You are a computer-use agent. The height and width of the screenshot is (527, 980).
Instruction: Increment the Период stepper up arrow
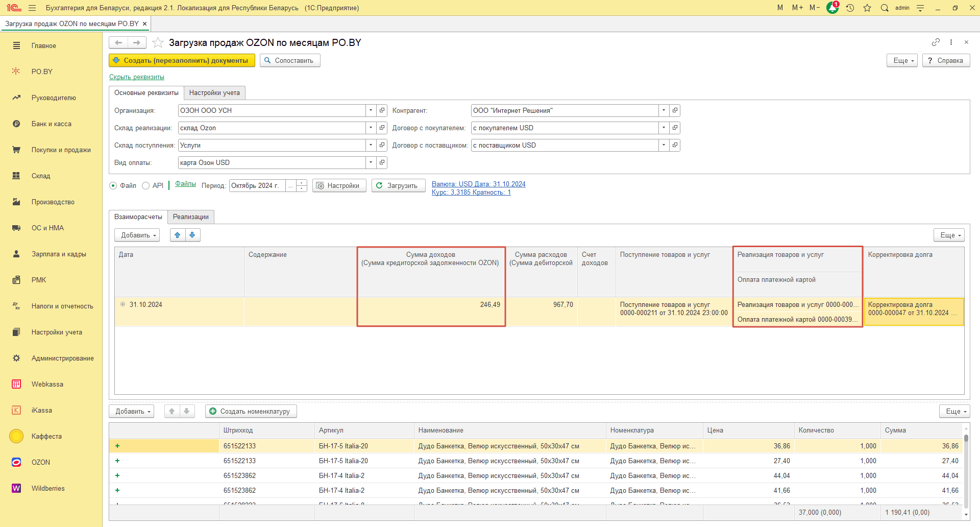coord(302,183)
